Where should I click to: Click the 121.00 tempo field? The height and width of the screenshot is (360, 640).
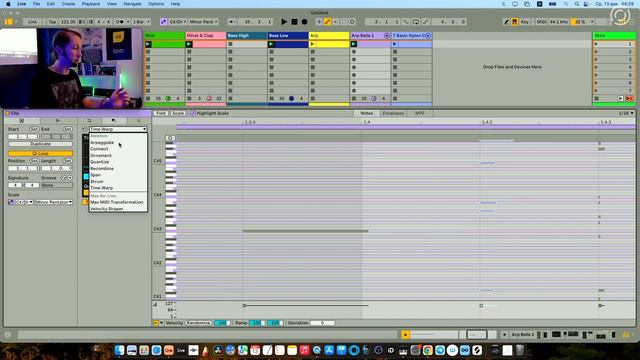[x=68, y=22]
